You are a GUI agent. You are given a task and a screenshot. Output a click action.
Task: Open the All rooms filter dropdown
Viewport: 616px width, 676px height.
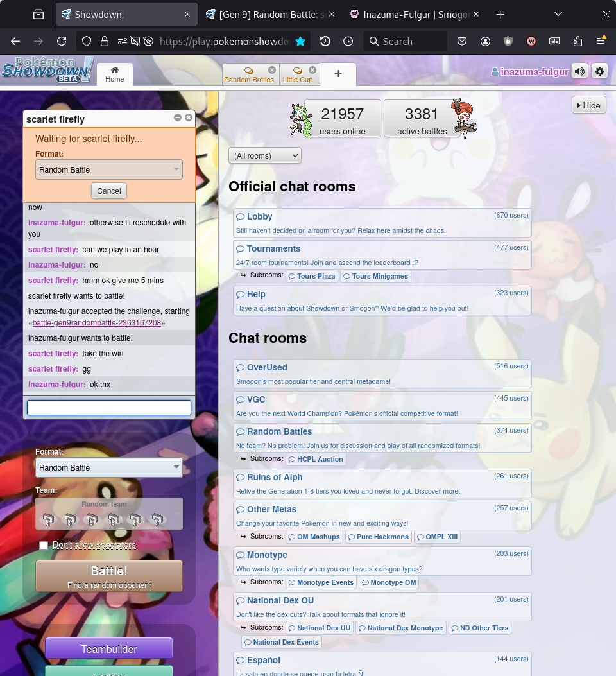click(x=265, y=155)
